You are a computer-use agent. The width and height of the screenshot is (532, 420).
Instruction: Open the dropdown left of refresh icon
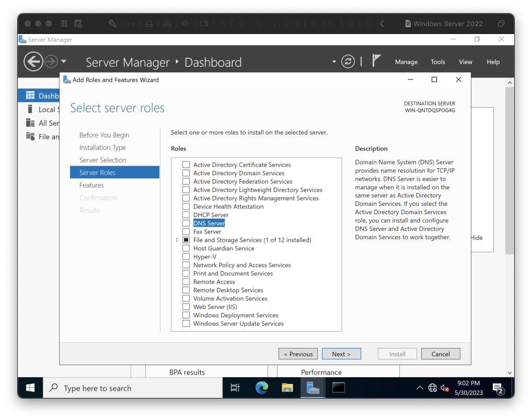(334, 62)
